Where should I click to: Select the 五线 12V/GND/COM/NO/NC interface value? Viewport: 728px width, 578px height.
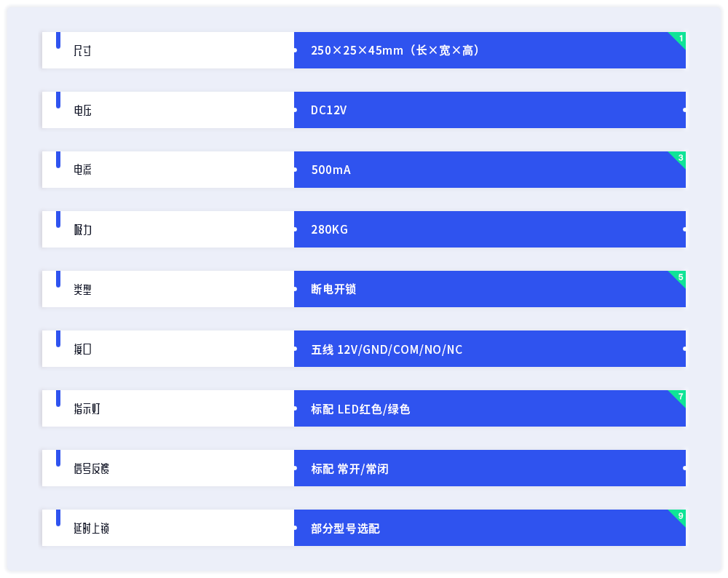pos(387,349)
